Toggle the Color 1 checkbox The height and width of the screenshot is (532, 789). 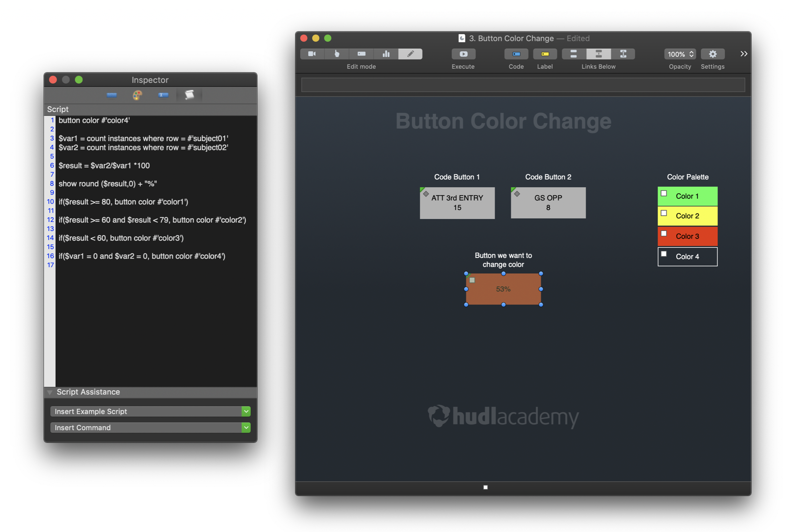664,193
